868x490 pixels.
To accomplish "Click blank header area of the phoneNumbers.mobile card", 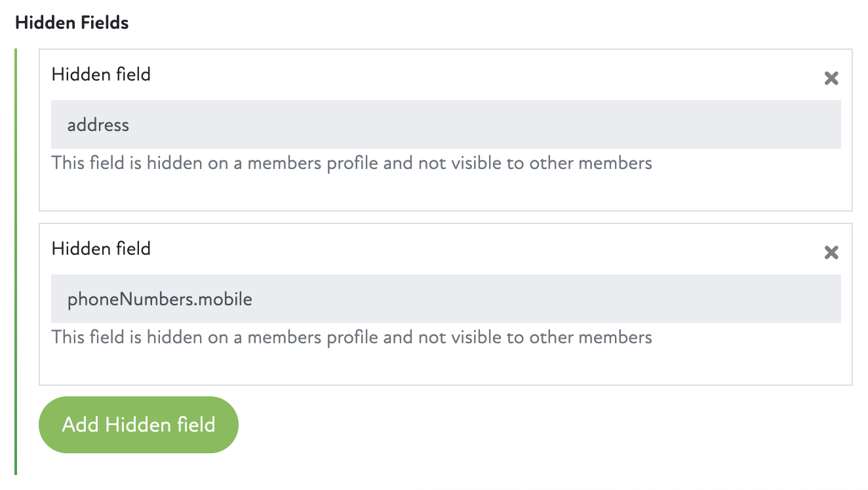I will [459, 249].
